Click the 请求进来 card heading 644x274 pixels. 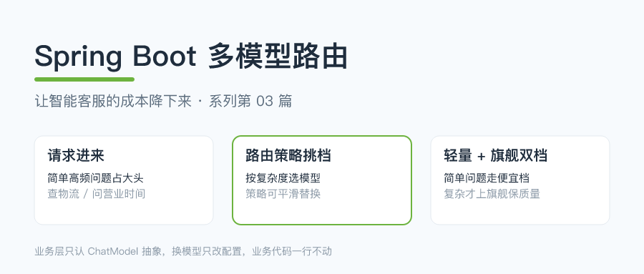pyautogui.click(x=76, y=156)
